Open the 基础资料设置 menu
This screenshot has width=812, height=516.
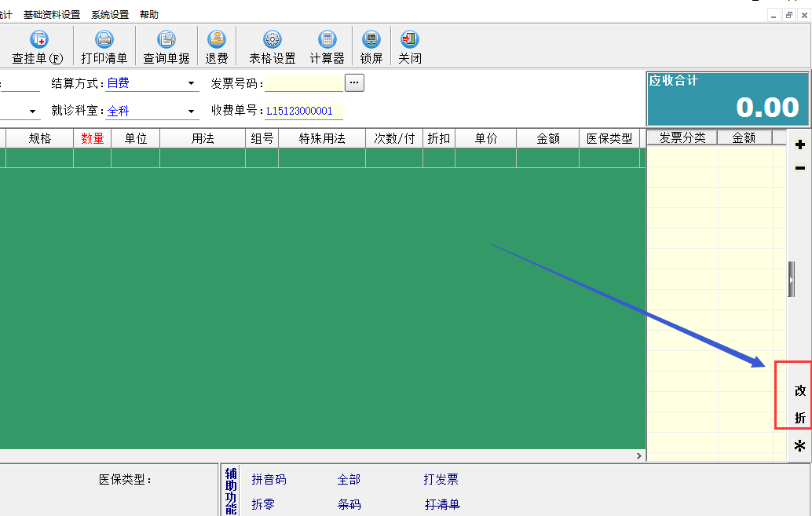click(52, 14)
